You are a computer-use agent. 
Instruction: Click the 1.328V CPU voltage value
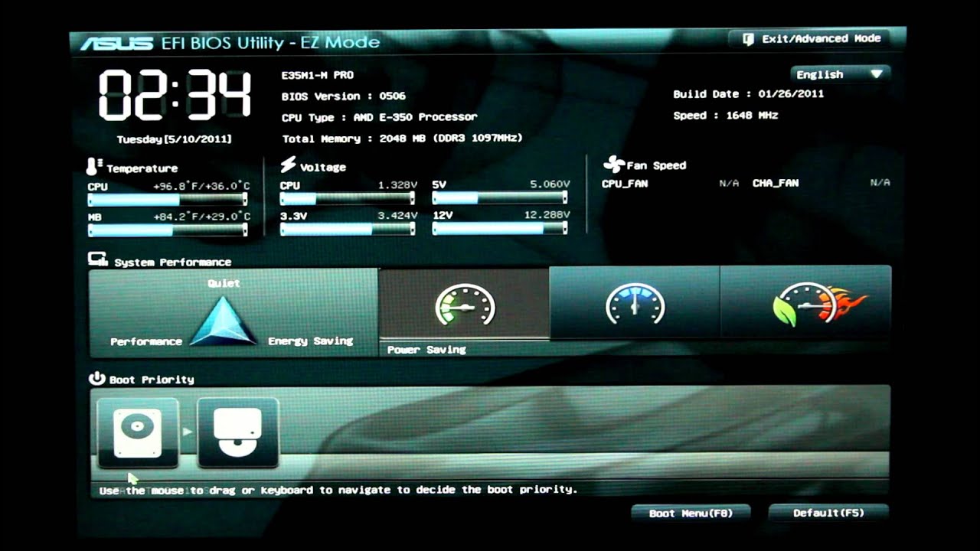(x=397, y=185)
